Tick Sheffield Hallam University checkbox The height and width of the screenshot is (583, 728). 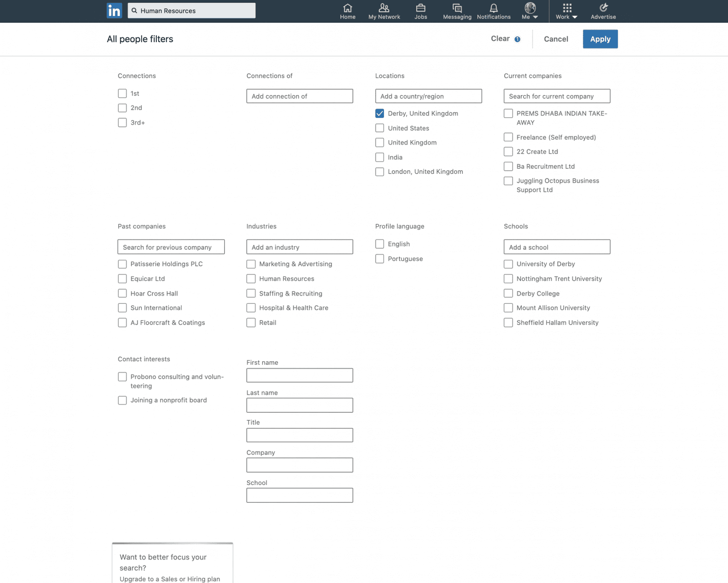pos(508,323)
